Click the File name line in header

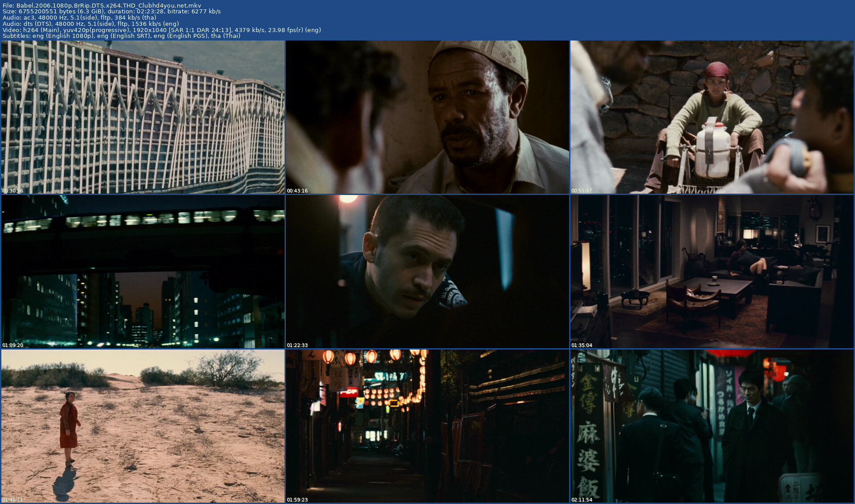(x=102, y=6)
